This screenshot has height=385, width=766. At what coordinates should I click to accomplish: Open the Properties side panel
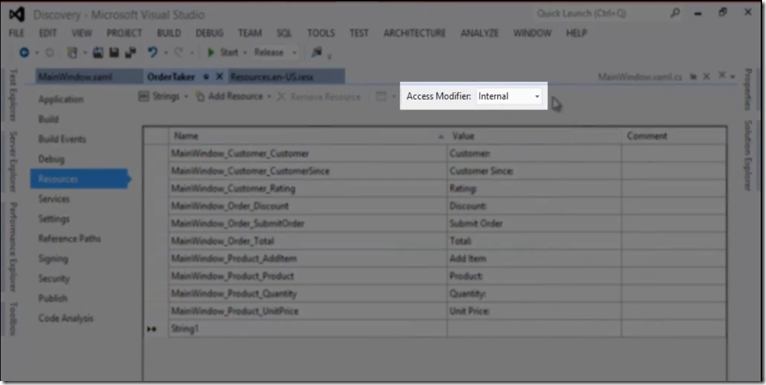click(747, 89)
